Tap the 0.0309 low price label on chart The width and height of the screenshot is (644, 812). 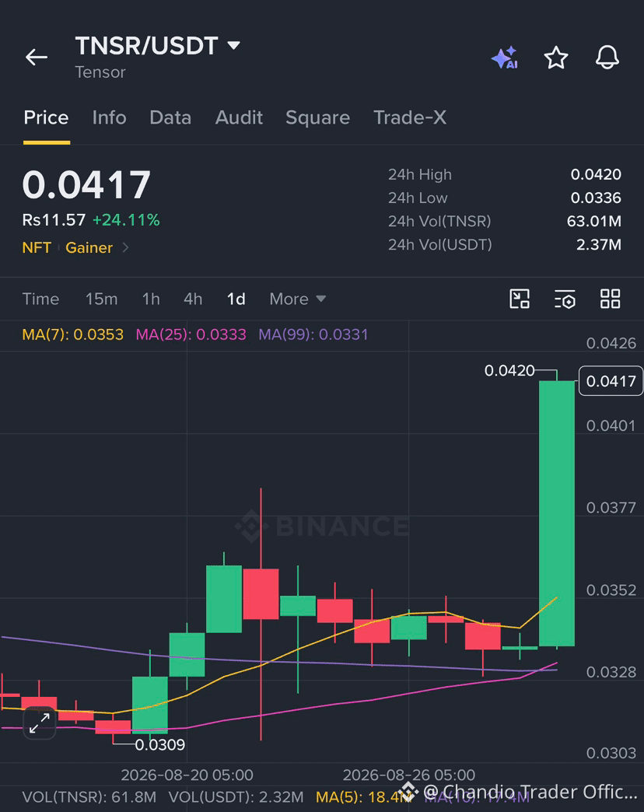[x=160, y=744]
